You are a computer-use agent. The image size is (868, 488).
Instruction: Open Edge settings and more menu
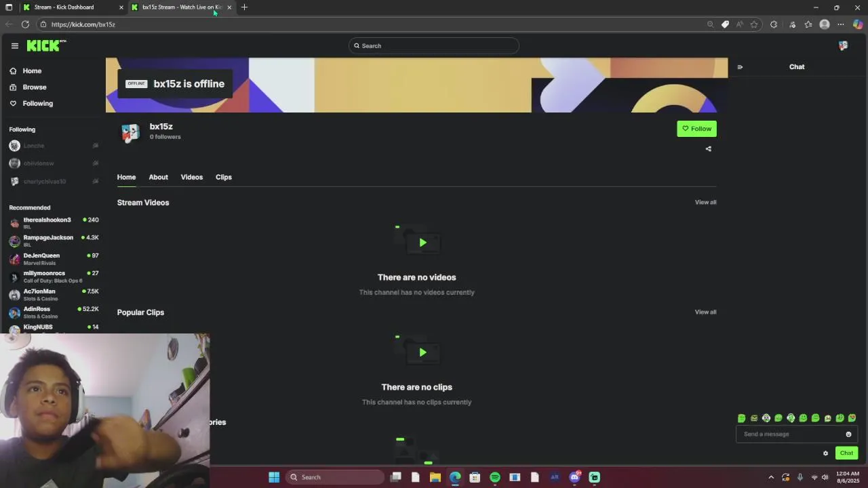pos(841,24)
